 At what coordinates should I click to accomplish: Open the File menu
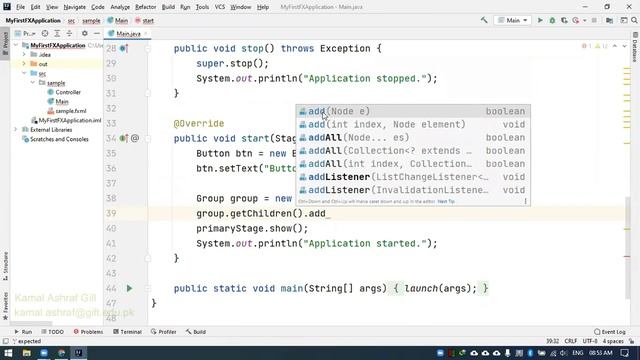click(x=20, y=7)
